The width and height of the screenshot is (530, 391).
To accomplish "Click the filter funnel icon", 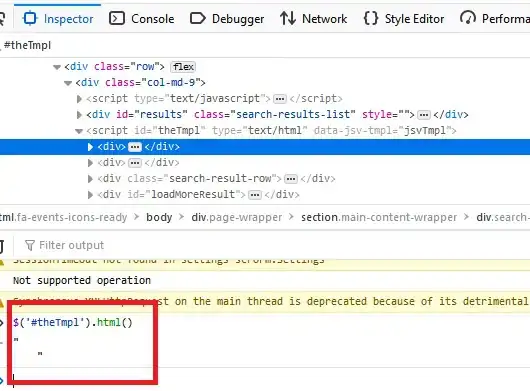I will click(x=30, y=245).
